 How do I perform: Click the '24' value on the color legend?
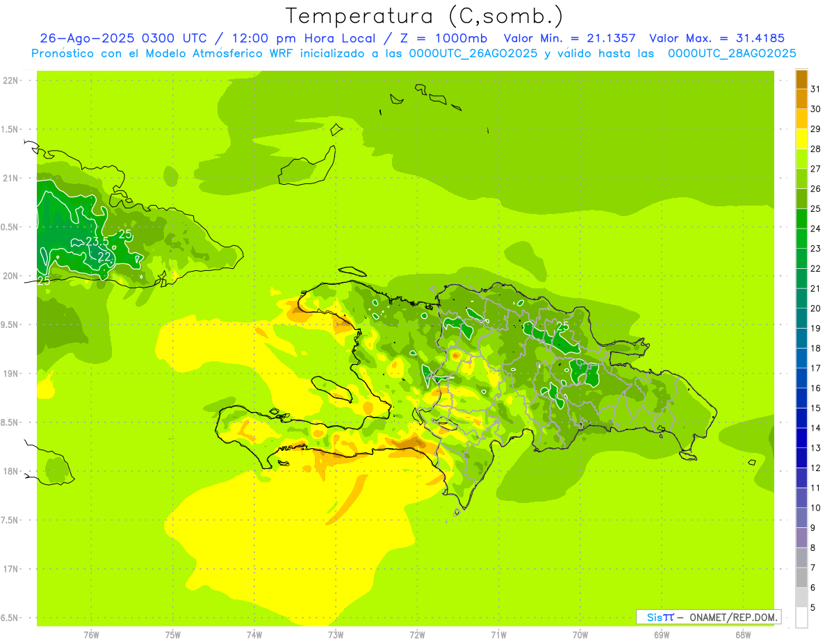[x=816, y=229]
